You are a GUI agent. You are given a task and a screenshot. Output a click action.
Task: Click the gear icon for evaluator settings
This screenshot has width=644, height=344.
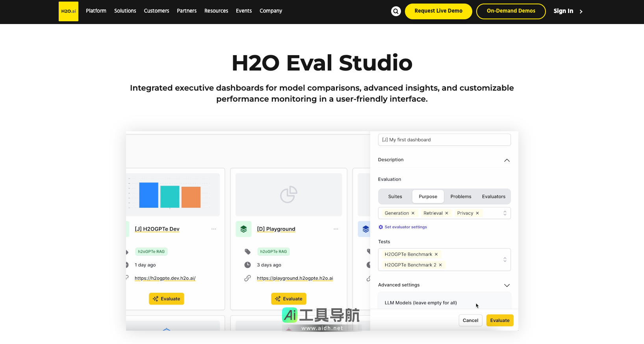pos(381,227)
